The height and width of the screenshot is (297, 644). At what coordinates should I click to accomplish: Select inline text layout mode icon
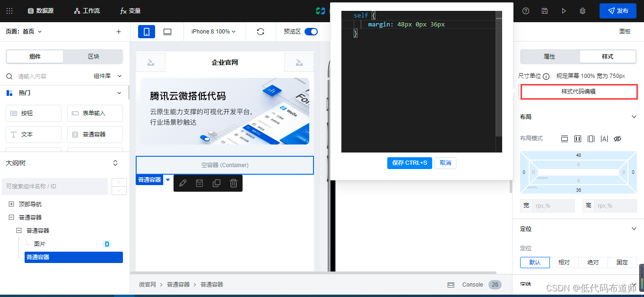click(604, 139)
